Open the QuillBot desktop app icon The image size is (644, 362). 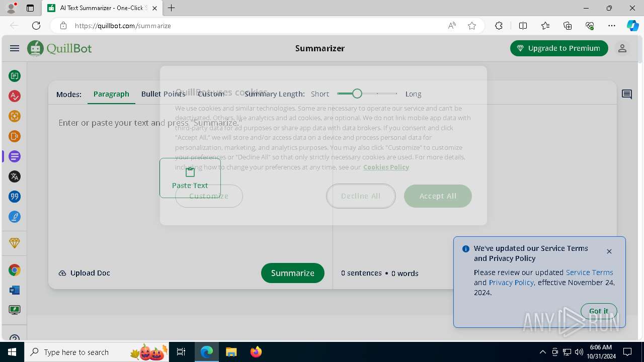(x=15, y=310)
